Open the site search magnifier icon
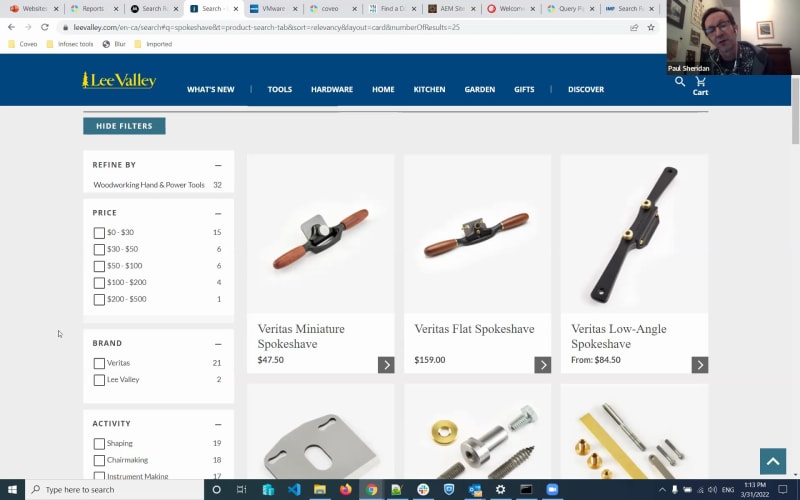800x500 pixels. (x=680, y=82)
